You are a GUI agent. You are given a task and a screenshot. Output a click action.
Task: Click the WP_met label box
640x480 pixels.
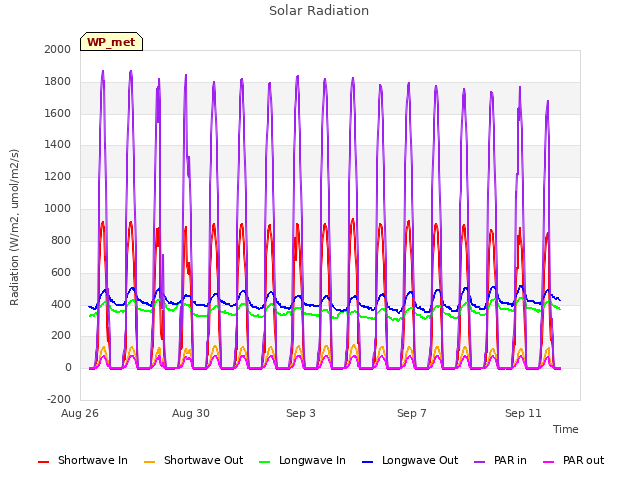click(x=111, y=42)
